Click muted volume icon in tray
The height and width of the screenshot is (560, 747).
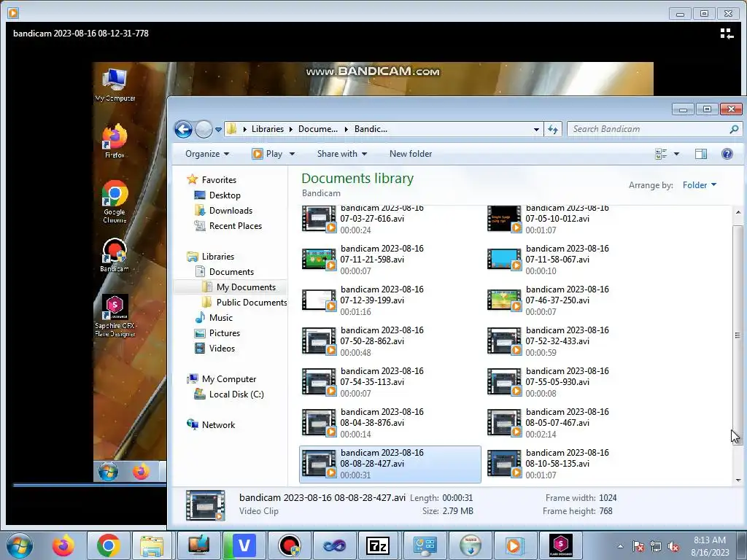[x=673, y=546]
